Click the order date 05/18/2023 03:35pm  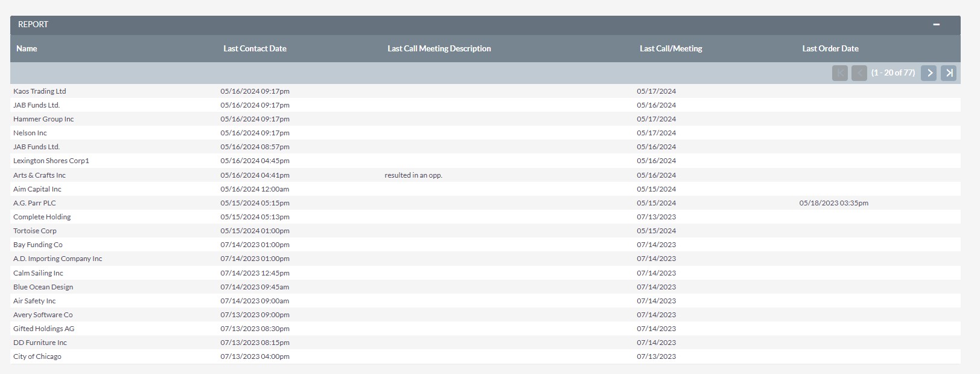tap(834, 203)
